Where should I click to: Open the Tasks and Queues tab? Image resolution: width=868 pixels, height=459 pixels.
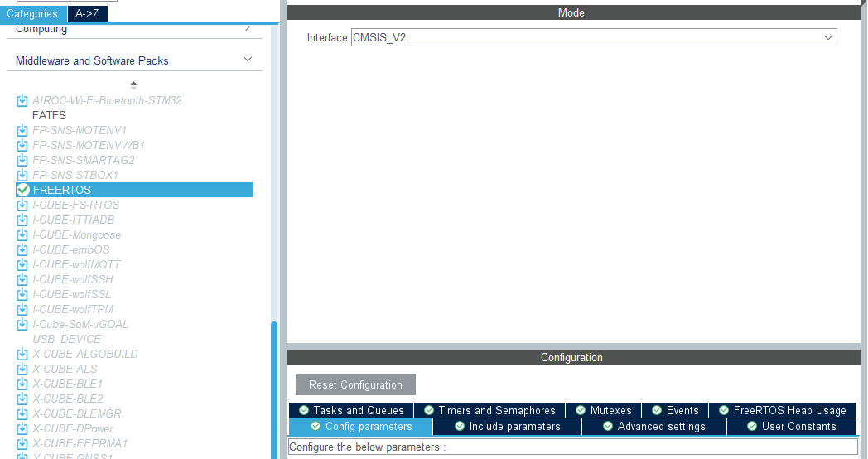point(351,410)
